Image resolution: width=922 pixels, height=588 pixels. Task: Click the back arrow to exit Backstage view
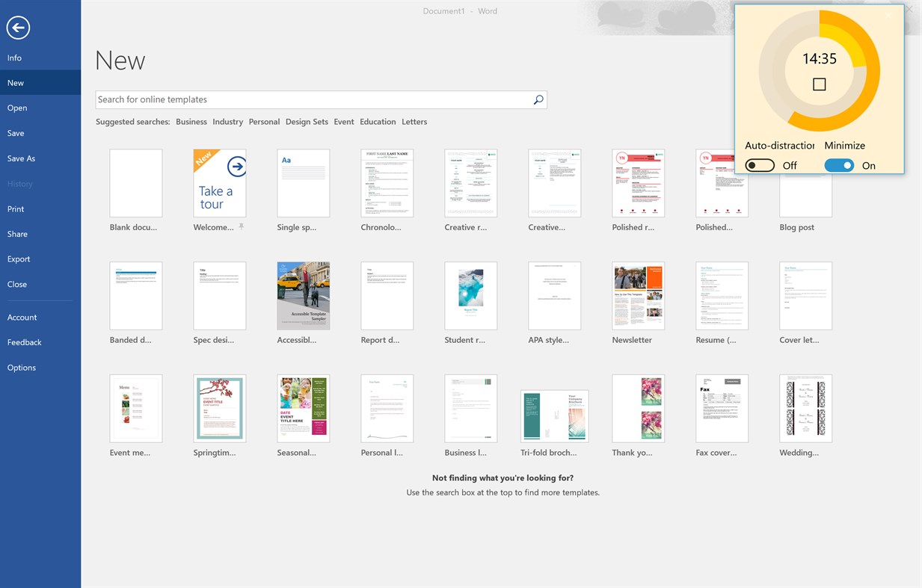(x=17, y=28)
